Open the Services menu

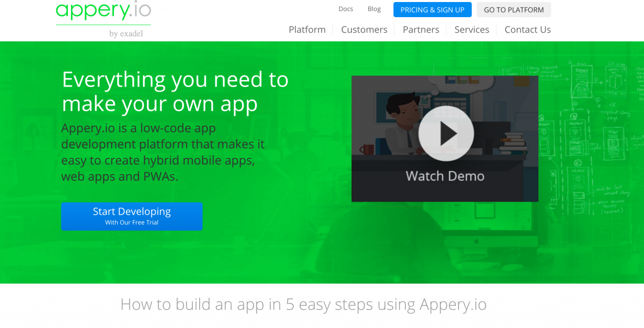[472, 30]
